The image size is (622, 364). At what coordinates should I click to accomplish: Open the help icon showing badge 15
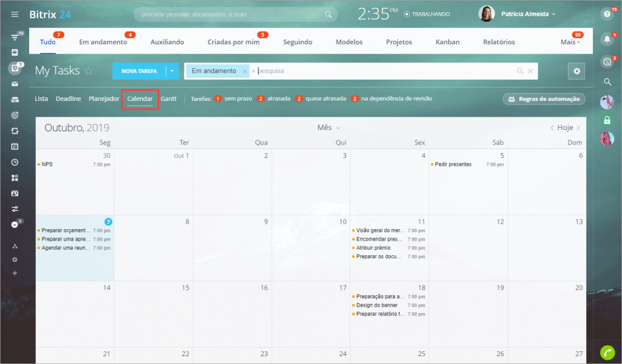point(606,14)
